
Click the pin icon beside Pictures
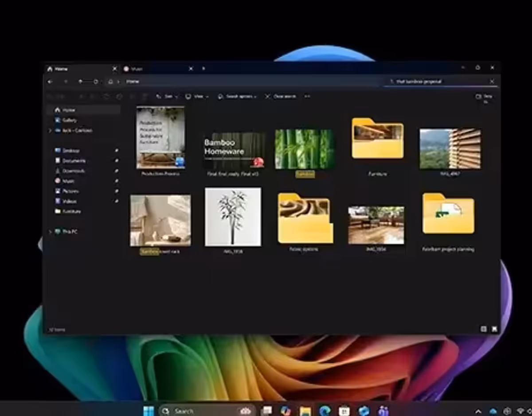(x=117, y=191)
